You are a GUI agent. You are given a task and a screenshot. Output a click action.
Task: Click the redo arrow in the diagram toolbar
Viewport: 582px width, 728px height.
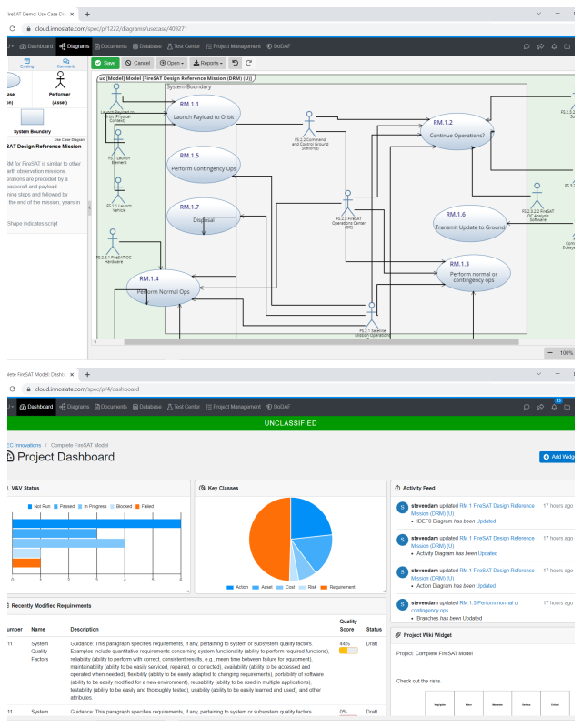(x=249, y=63)
